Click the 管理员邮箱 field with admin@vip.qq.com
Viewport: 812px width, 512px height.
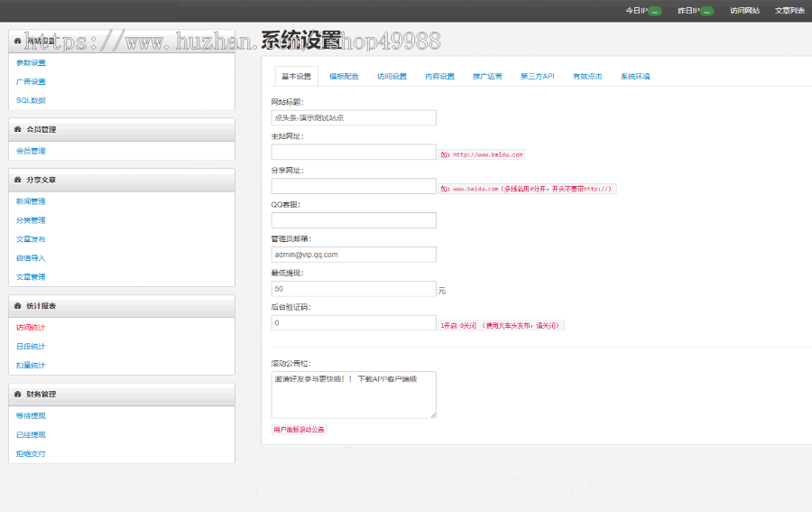[354, 255]
